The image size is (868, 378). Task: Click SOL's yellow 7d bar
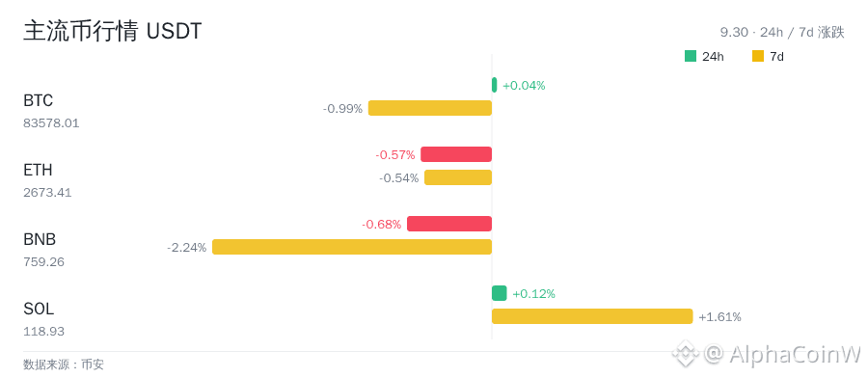tap(592, 316)
